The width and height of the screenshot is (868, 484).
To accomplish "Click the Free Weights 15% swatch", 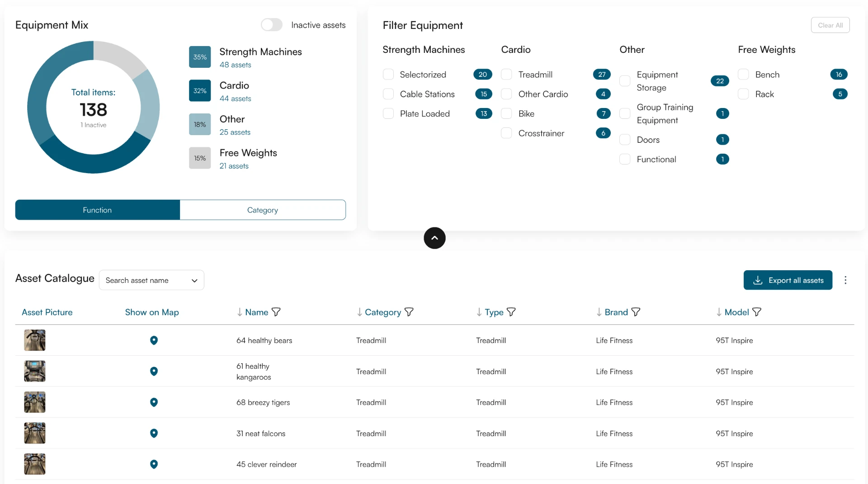I will tap(200, 158).
